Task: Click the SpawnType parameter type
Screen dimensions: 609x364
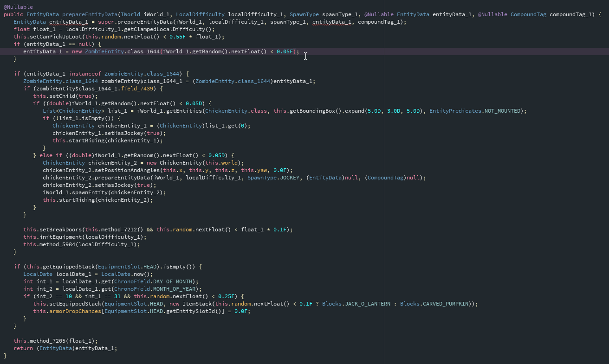Action: pyautogui.click(x=304, y=14)
